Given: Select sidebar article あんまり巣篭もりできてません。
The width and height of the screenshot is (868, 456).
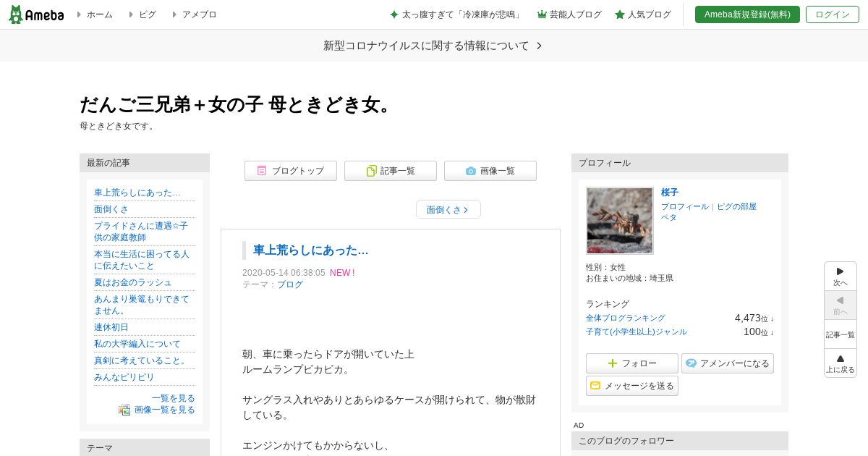Looking at the screenshot, I should click(142, 305).
